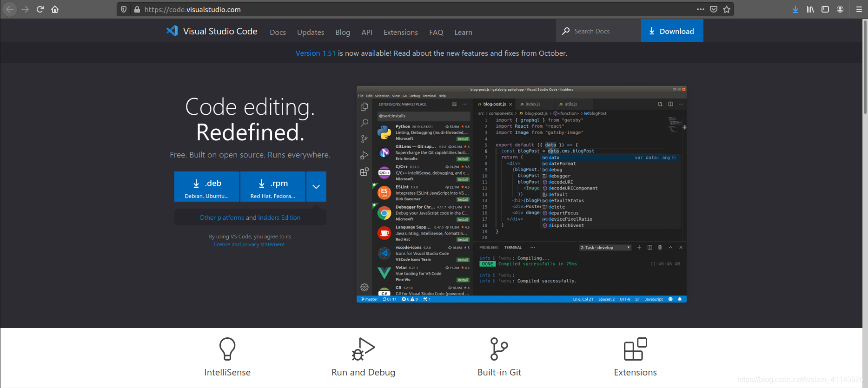Open the Firefox hamburger menu
The height and width of the screenshot is (388, 868).
[x=859, y=9]
